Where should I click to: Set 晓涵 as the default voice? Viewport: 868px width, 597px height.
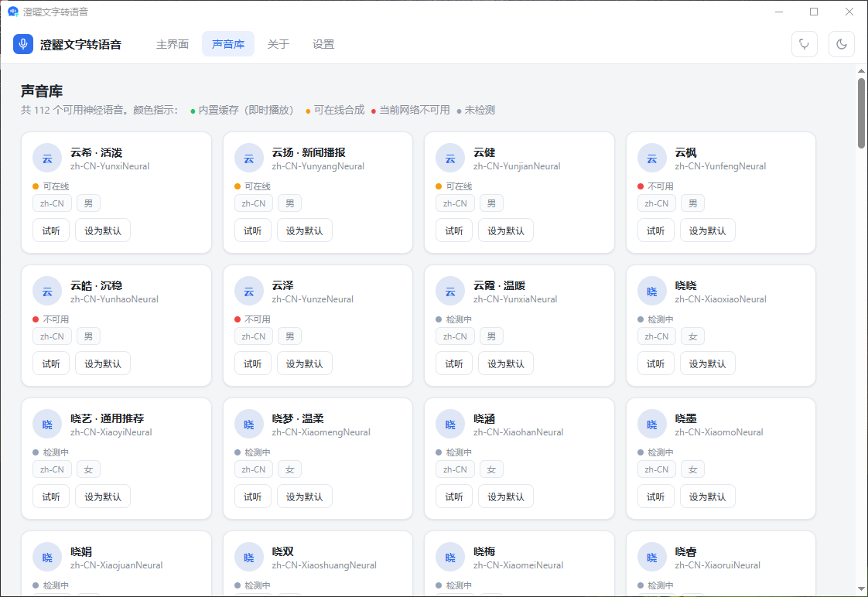pyautogui.click(x=506, y=496)
